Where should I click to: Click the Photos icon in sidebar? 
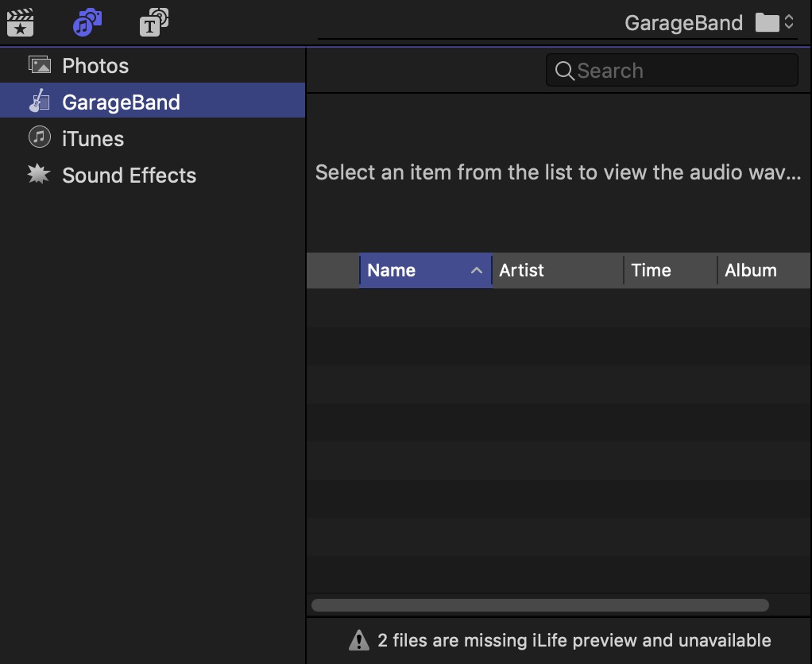[x=39, y=65]
